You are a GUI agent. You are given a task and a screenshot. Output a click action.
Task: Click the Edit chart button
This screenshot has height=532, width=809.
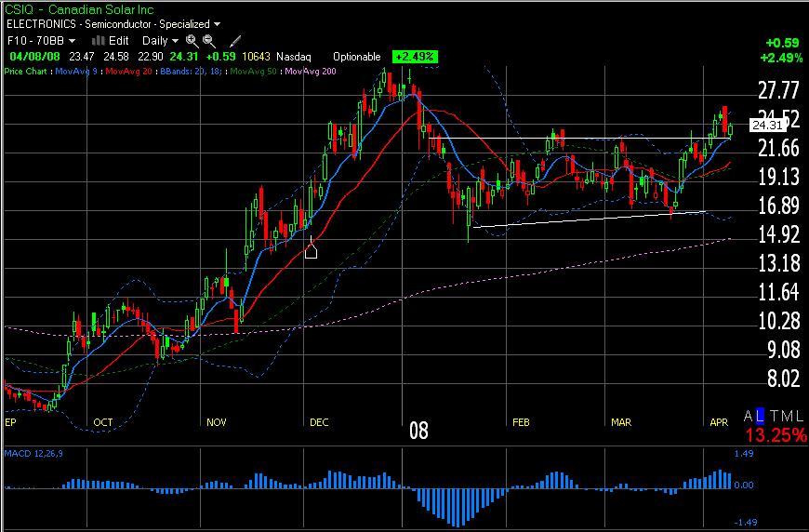119,40
